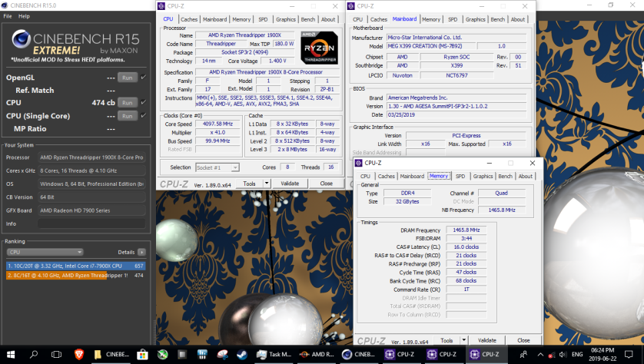Switch to AMD Ryzen Master taskbar item
The image size is (644, 364).
(317, 354)
